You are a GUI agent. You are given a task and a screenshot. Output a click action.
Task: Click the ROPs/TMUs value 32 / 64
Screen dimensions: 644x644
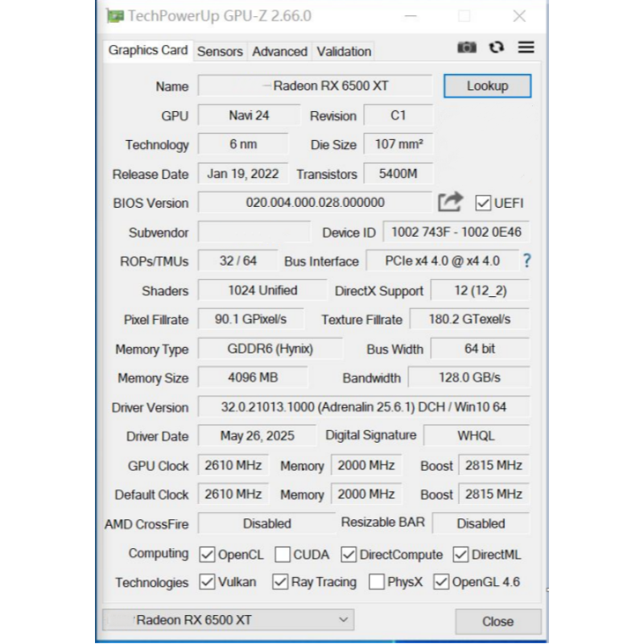(237, 260)
